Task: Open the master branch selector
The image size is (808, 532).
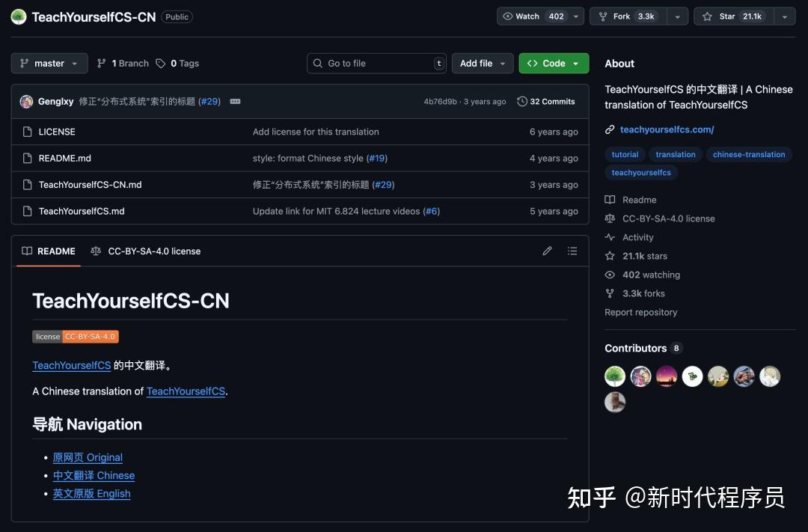Action: pos(49,64)
